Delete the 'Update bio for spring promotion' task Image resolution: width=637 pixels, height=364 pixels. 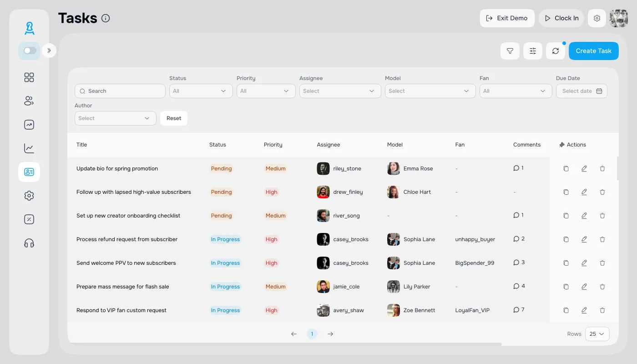tap(602, 168)
